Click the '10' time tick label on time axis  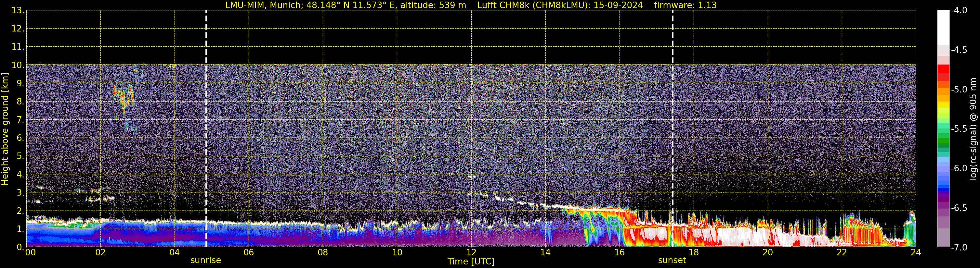(x=397, y=252)
